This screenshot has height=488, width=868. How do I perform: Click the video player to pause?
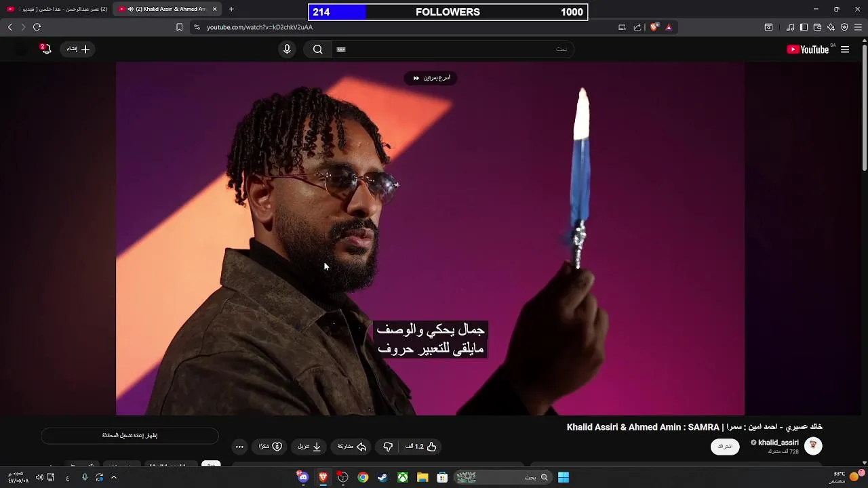coord(430,237)
